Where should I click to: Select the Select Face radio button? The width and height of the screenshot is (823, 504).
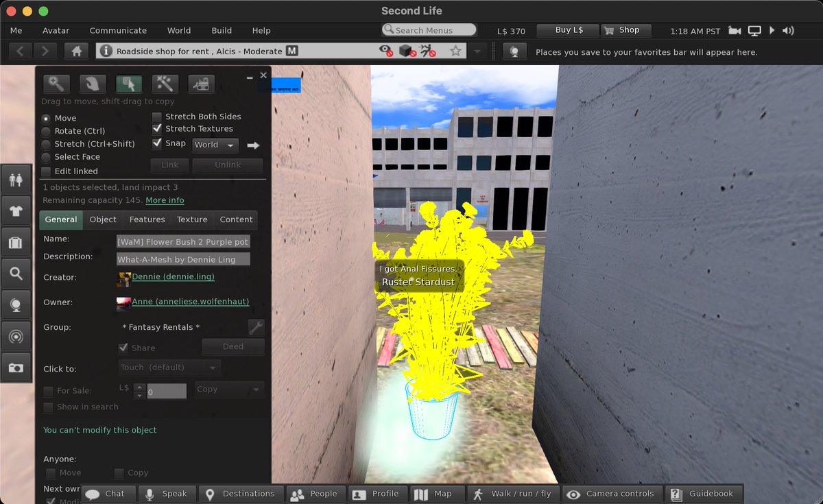[46, 157]
